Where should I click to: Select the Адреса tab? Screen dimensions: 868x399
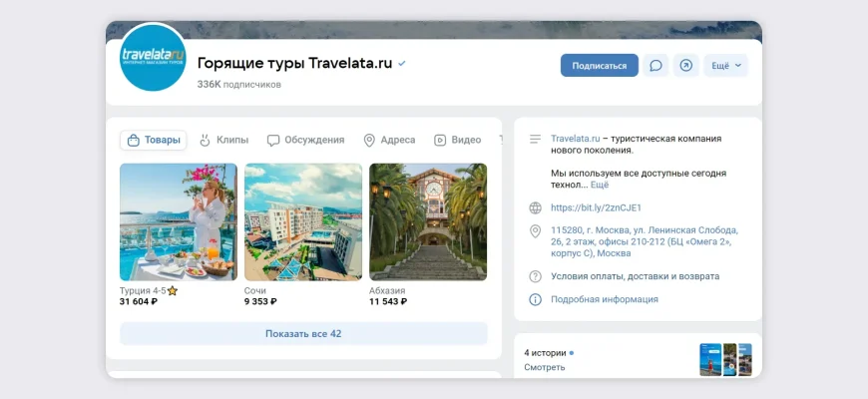(x=389, y=140)
